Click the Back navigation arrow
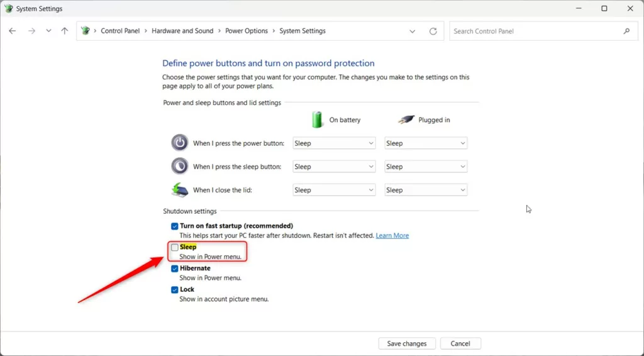644x356 pixels. (13, 31)
